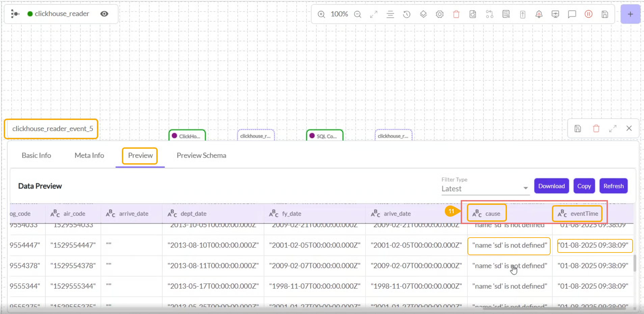Open the pipeline settings gear icon
Screen dimensions: 644x314
[x=439, y=14]
